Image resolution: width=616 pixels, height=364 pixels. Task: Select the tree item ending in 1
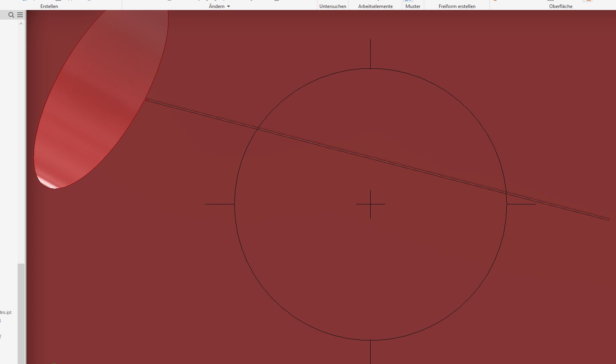pyautogui.click(x=1, y=320)
